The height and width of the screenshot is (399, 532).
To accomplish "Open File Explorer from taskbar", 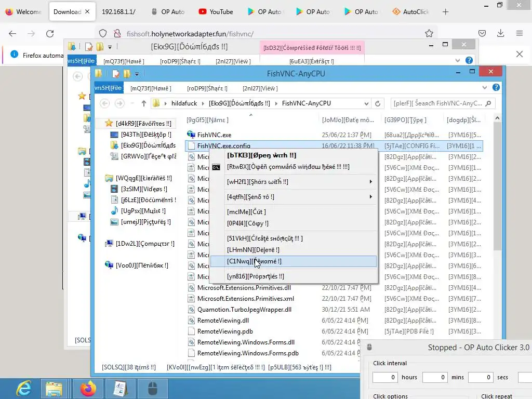I will 54,389.
